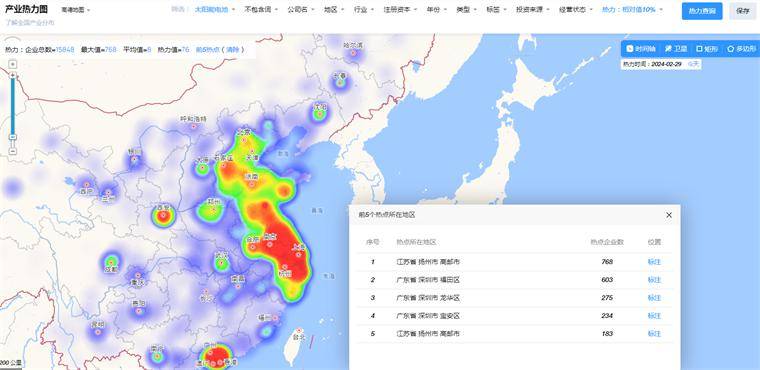
Task: Click the 昆明 city marker
Action: point(97,332)
